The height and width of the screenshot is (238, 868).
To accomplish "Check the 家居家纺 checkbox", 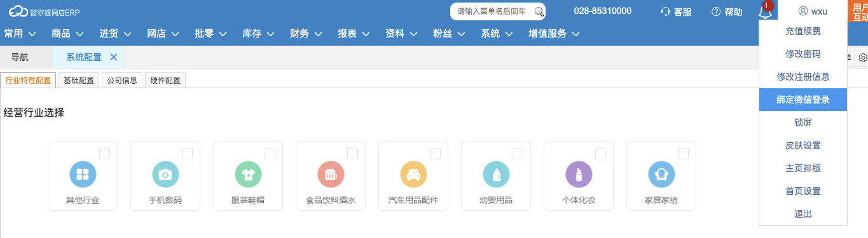I will click(683, 154).
